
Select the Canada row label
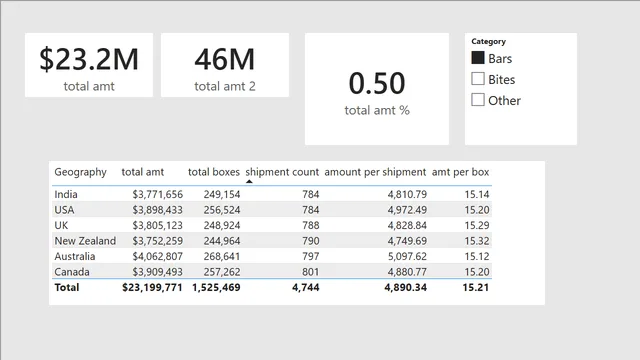click(x=72, y=272)
